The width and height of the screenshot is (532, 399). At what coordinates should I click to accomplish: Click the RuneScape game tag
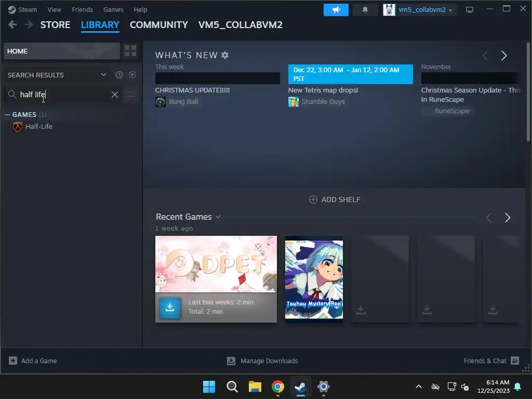point(448,111)
